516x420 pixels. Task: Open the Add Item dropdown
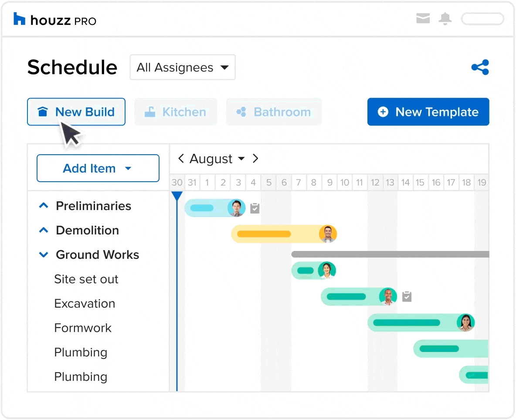[98, 168]
